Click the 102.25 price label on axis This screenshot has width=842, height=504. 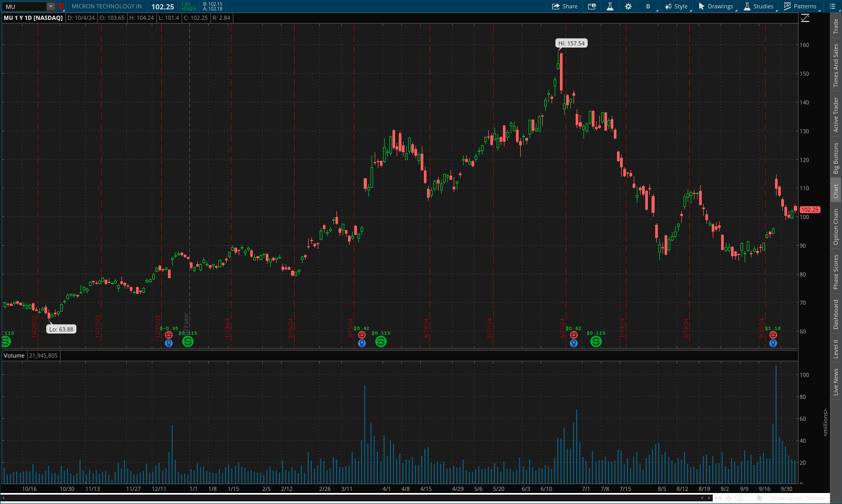click(x=809, y=210)
